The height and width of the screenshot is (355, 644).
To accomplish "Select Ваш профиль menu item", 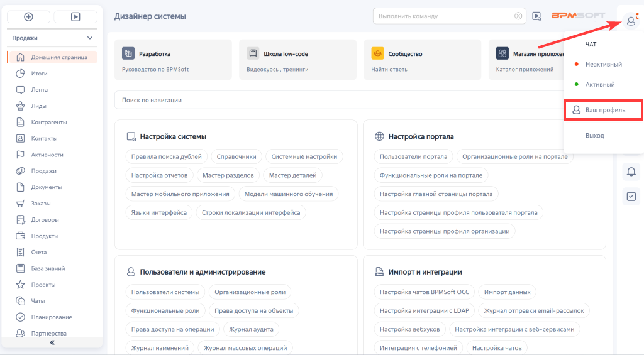I will click(x=604, y=110).
